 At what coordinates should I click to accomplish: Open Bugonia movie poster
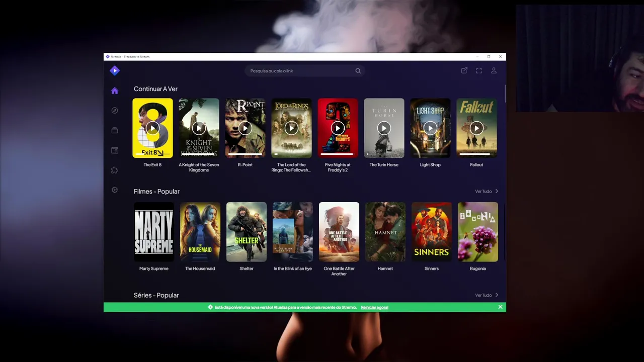[x=478, y=232]
